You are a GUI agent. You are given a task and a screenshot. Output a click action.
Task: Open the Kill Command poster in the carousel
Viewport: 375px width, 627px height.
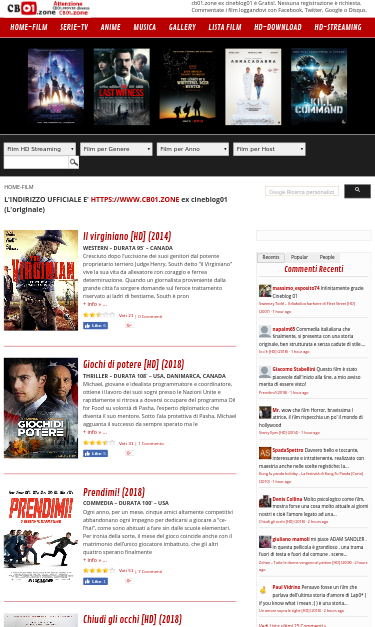[x=319, y=87]
